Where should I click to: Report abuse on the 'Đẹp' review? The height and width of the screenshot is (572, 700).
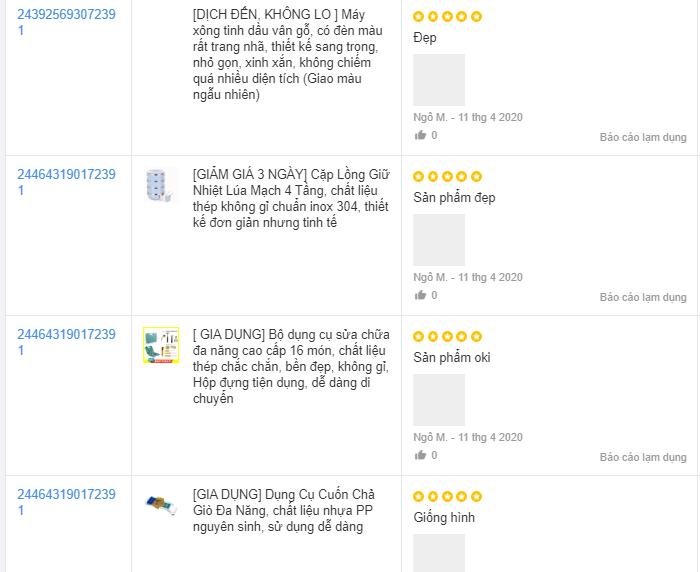[x=642, y=137]
